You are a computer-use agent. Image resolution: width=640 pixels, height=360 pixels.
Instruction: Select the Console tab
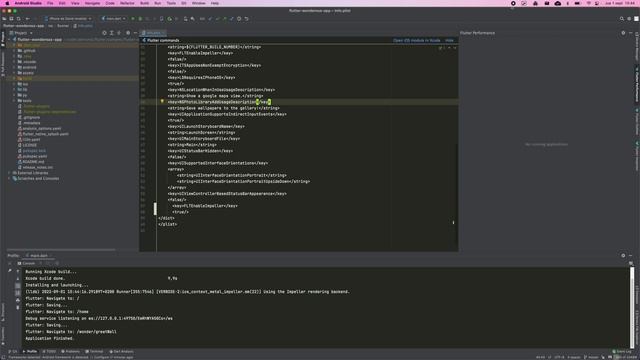click(x=26, y=263)
